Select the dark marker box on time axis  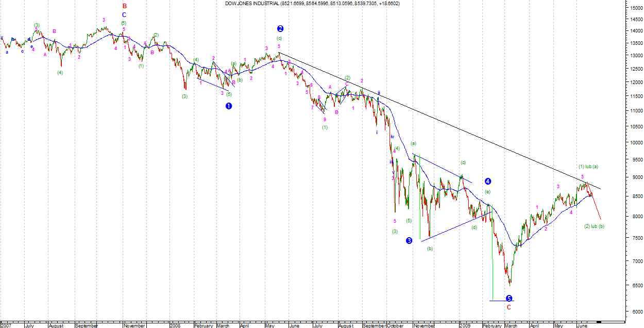coord(598,322)
